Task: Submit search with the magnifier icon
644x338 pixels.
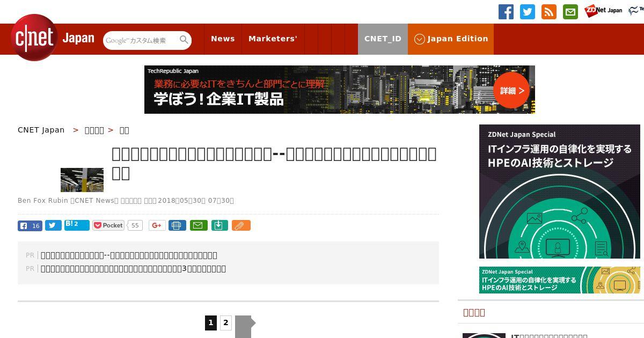Action: pos(184,40)
